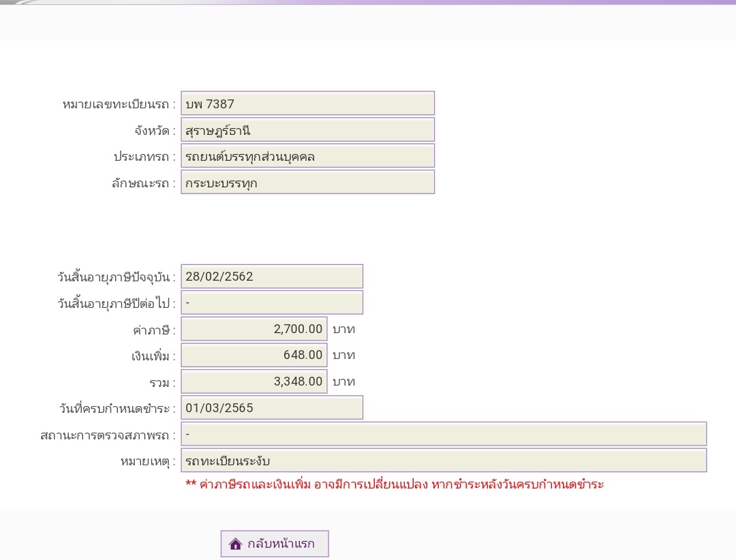The image size is (736, 560).
Task: Click the label วันสิ้นอายุภาษีปีต่อไป :
Action: point(117,303)
